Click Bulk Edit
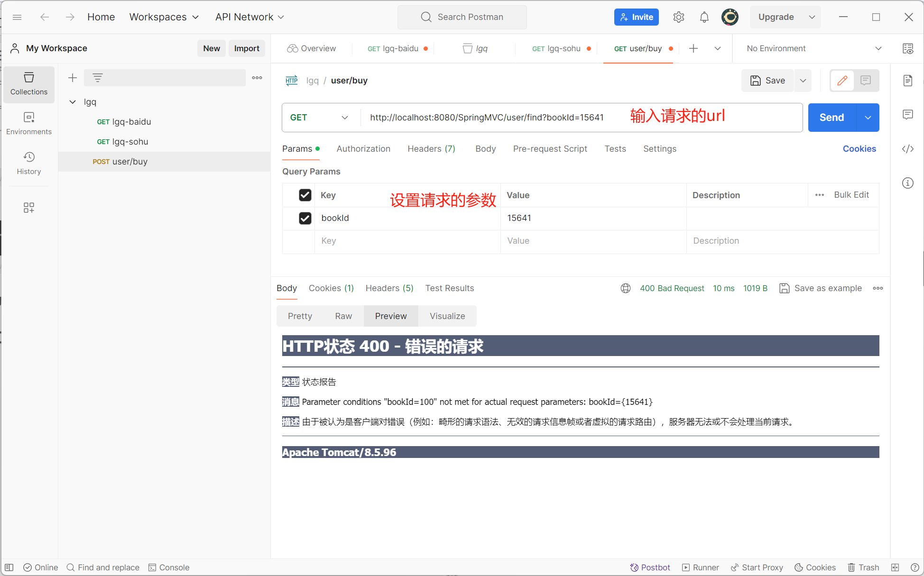The width and height of the screenshot is (924, 576). click(x=851, y=195)
